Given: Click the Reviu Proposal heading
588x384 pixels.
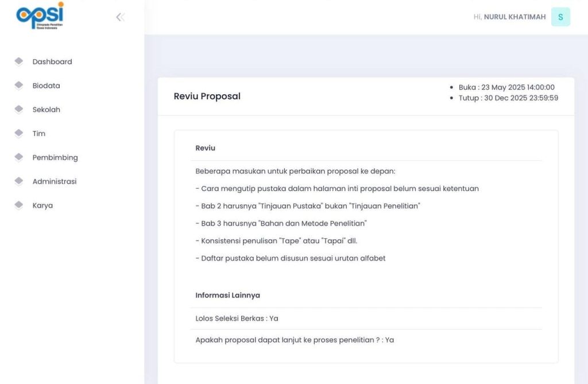Looking at the screenshot, I should pos(207,96).
